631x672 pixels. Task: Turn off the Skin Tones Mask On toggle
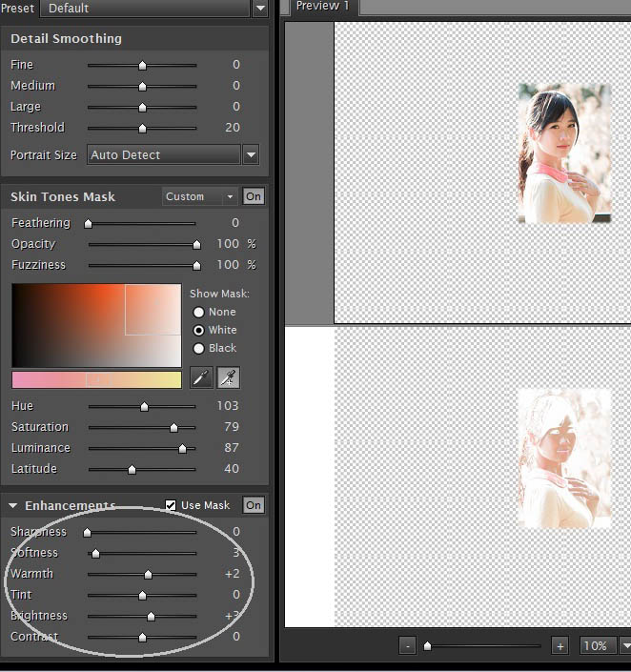[x=254, y=196]
